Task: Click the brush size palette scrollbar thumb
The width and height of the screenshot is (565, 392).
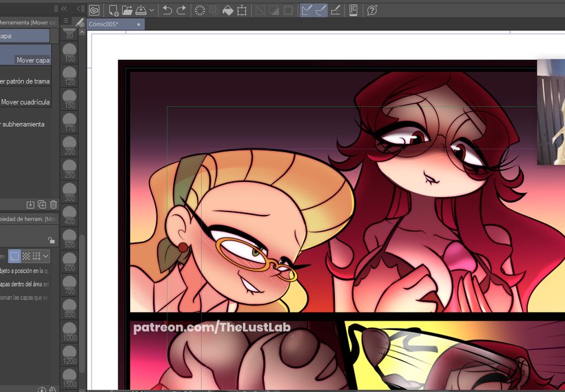Action: pos(82,303)
